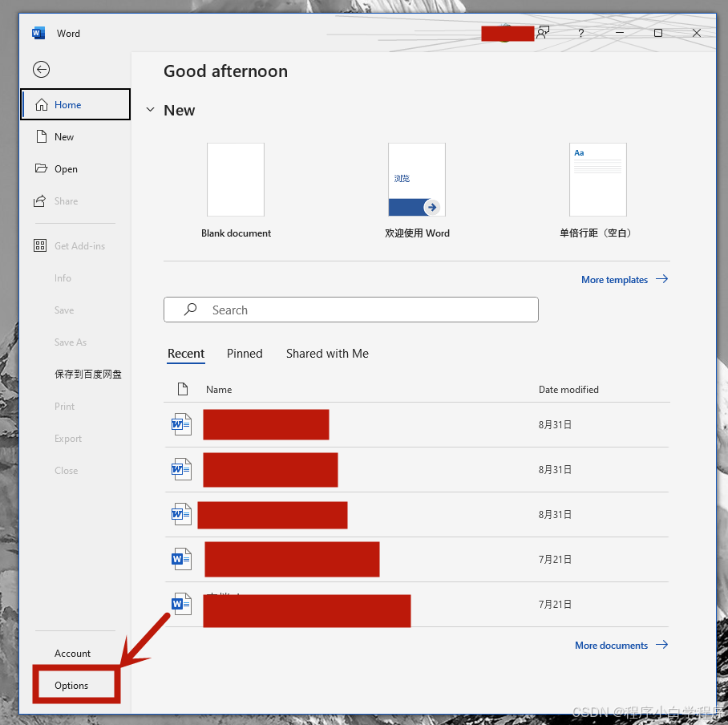Viewport: 728px width, 725px height.
Task: Switch to the Pinned tab
Action: pyautogui.click(x=245, y=354)
